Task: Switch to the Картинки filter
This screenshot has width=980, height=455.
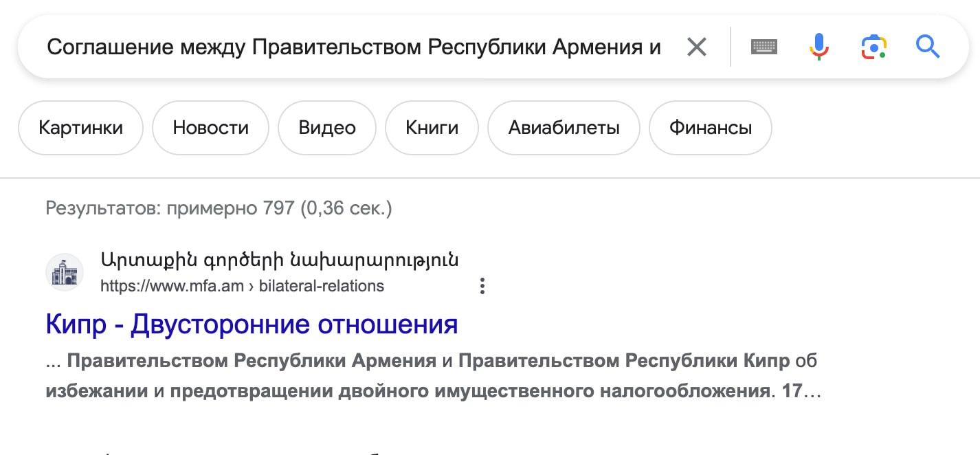Action: coord(80,128)
